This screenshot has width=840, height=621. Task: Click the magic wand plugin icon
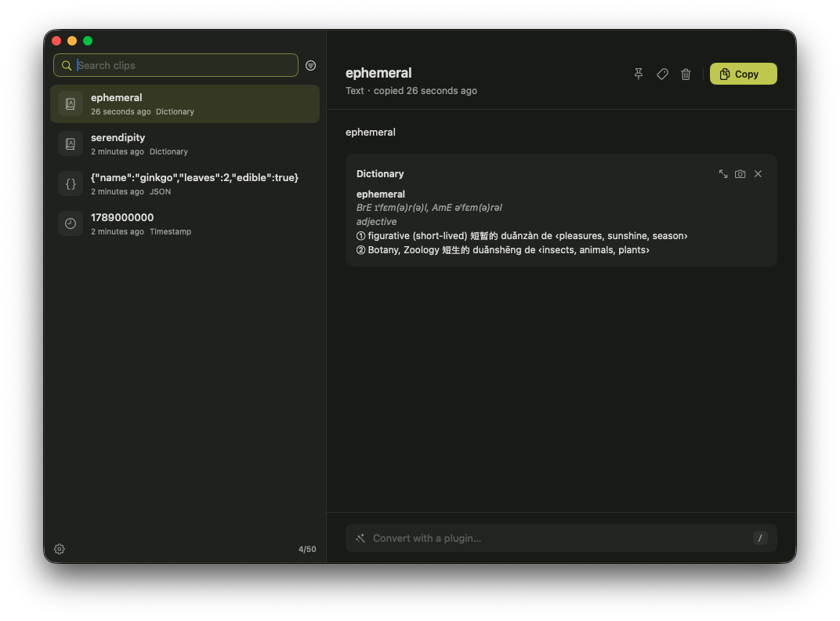(x=360, y=538)
